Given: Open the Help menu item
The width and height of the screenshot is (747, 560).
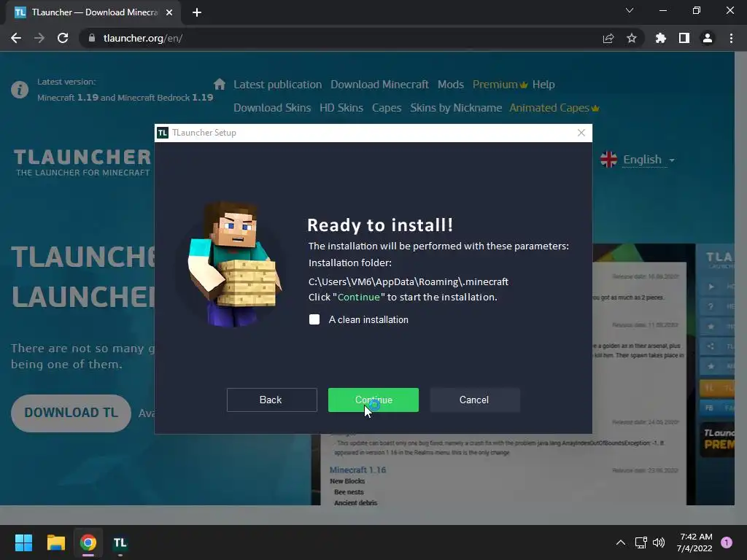Looking at the screenshot, I should (543, 85).
